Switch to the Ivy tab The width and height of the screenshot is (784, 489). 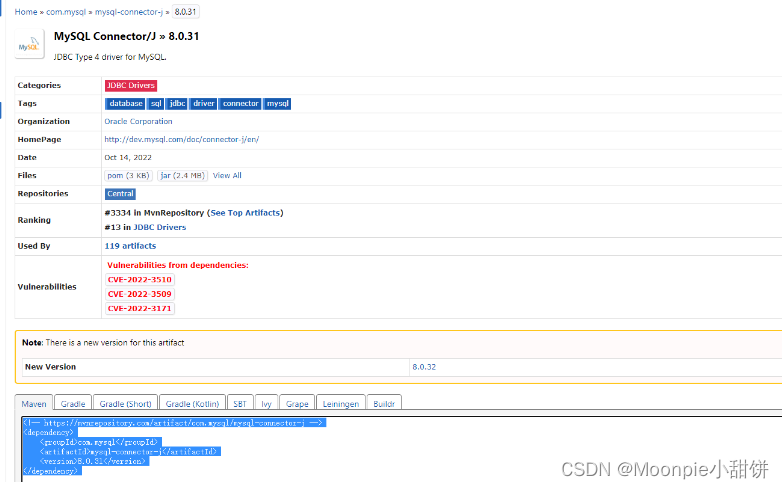click(266, 404)
